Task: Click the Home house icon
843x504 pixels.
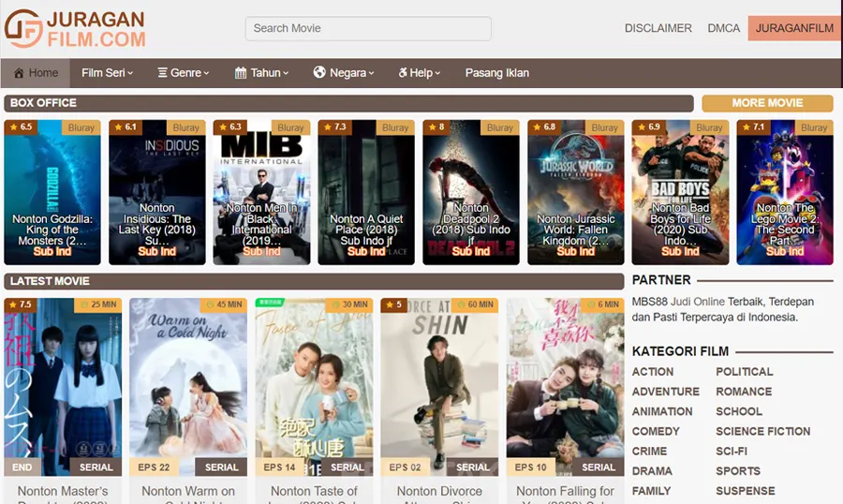Action: (19, 73)
